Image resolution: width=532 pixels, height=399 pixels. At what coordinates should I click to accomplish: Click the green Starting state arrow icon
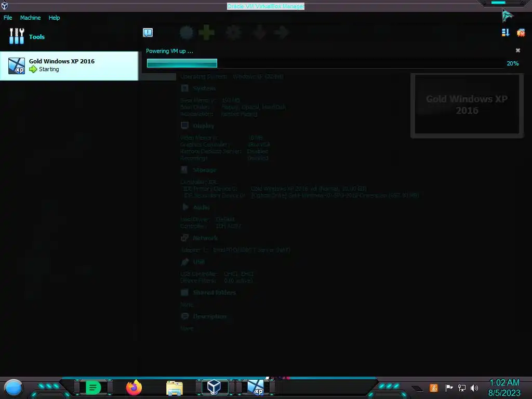click(33, 69)
